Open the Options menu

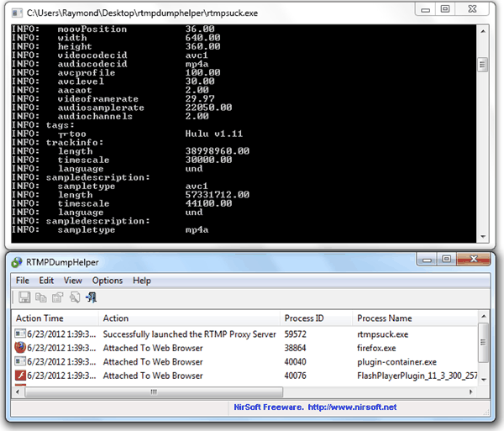[108, 281]
